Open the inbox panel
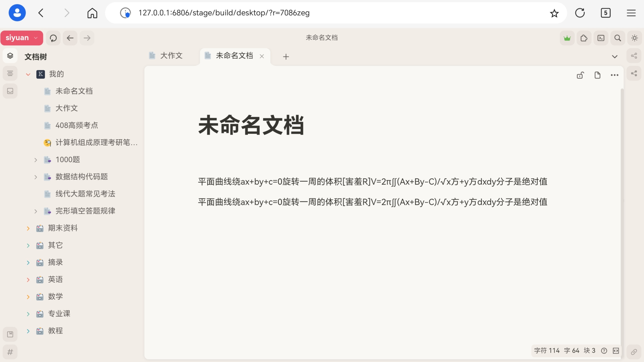The width and height of the screenshot is (644, 362). 10,91
